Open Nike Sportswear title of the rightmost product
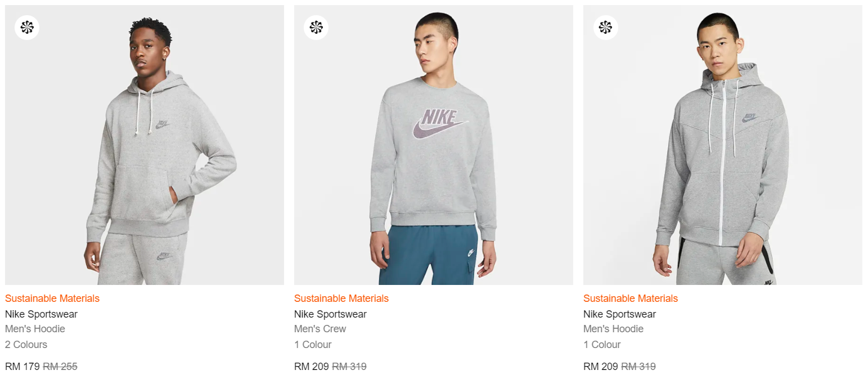This screenshot has width=868, height=379. [619, 314]
